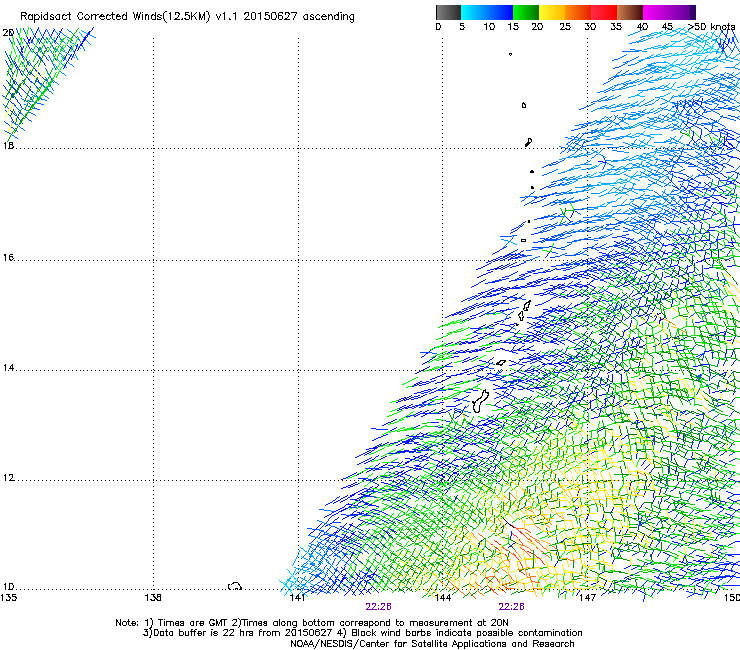Pick the red 30–35 knots legend color

click(604, 12)
